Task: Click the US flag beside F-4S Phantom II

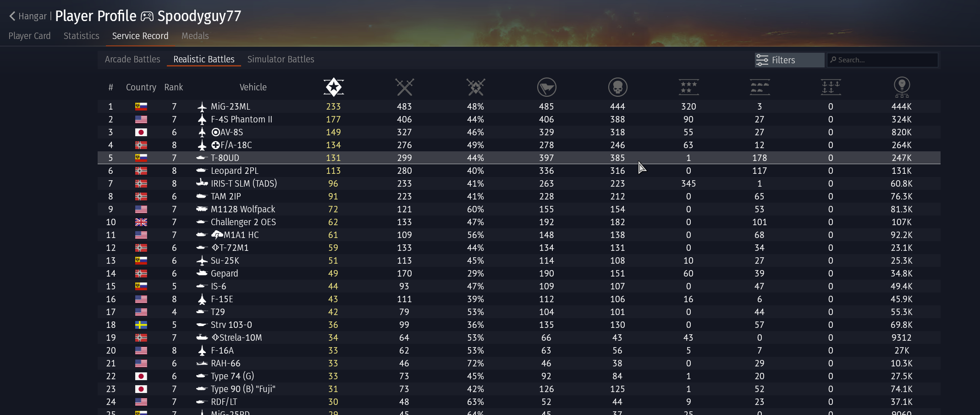Action: tap(141, 119)
